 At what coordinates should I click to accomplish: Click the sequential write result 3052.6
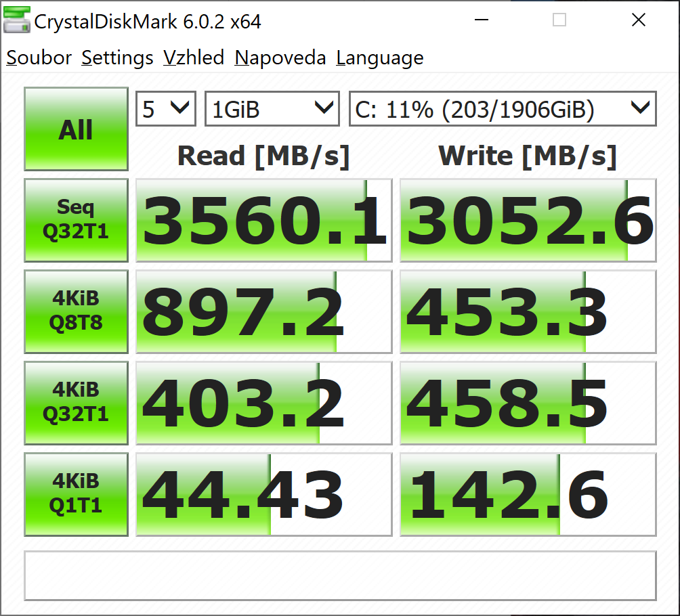pos(528,221)
